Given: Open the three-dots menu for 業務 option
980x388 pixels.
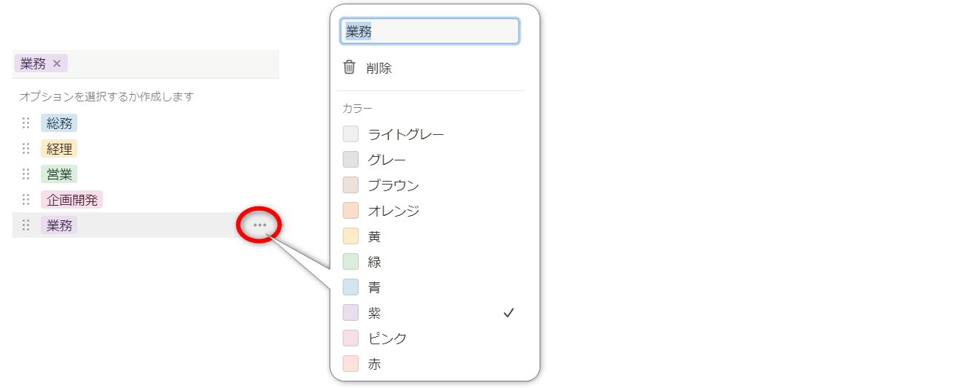Looking at the screenshot, I should tap(260, 225).
